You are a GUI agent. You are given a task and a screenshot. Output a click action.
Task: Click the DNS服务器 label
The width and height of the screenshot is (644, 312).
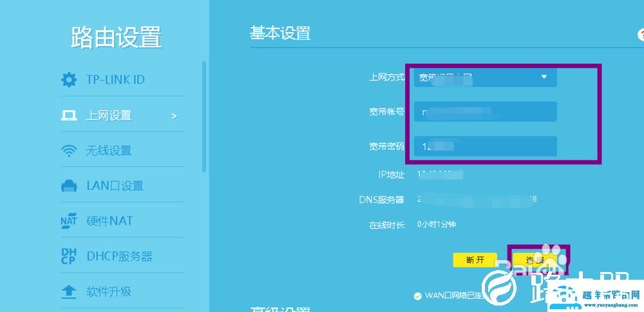click(381, 200)
